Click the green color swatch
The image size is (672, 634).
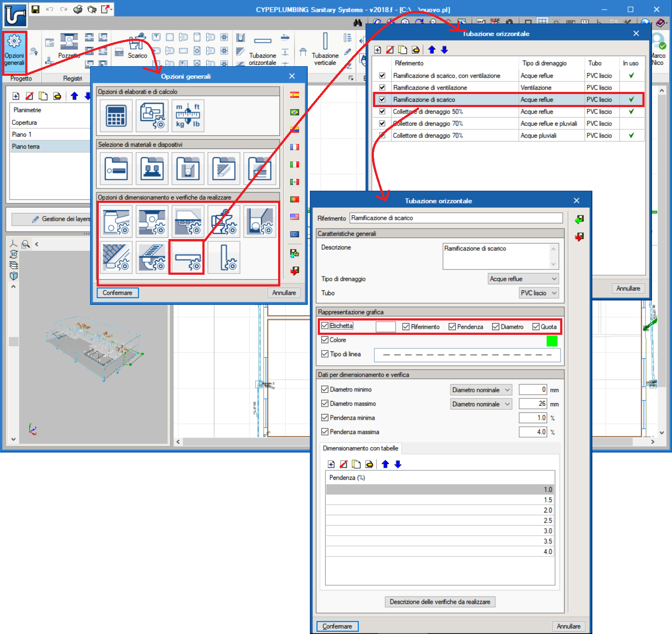coord(552,341)
